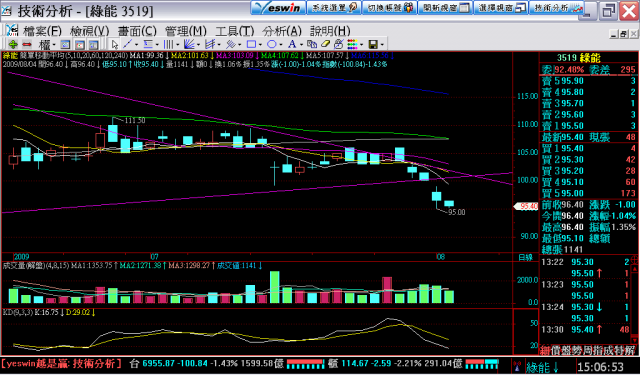Expand the rectangle tool dropdown arrow

260,44
